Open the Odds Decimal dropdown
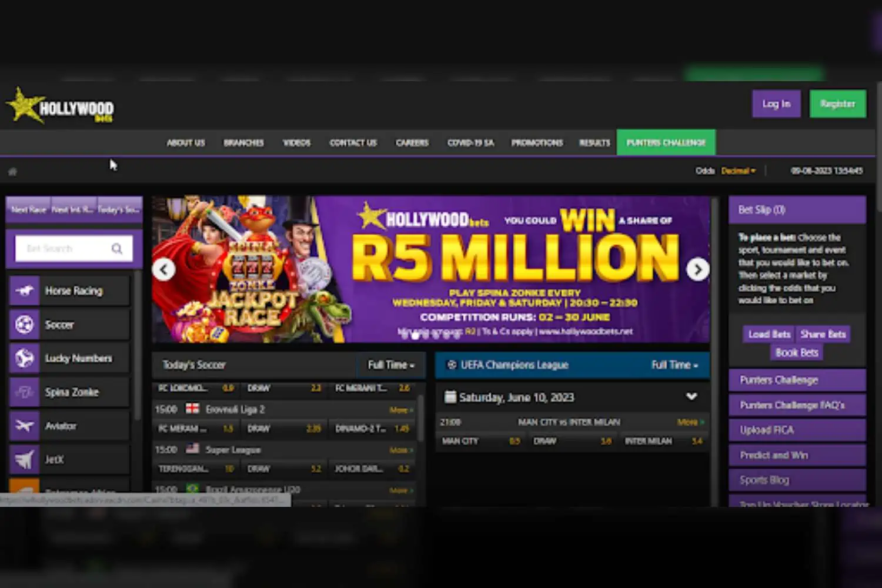882x588 pixels. tap(738, 171)
